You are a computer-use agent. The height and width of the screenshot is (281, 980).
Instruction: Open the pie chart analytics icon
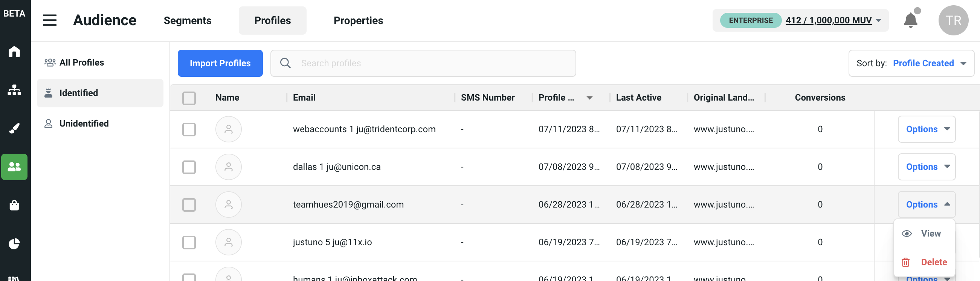14,244
